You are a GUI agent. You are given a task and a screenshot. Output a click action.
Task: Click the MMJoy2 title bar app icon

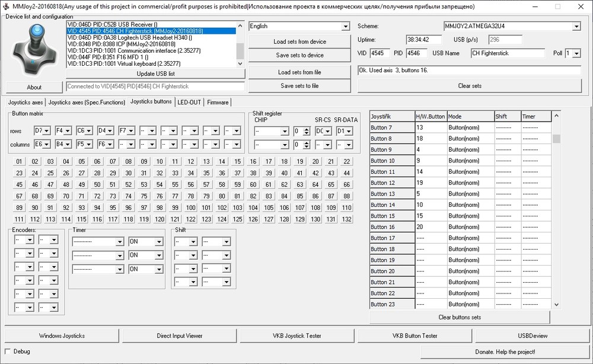(x=5, y=6)
